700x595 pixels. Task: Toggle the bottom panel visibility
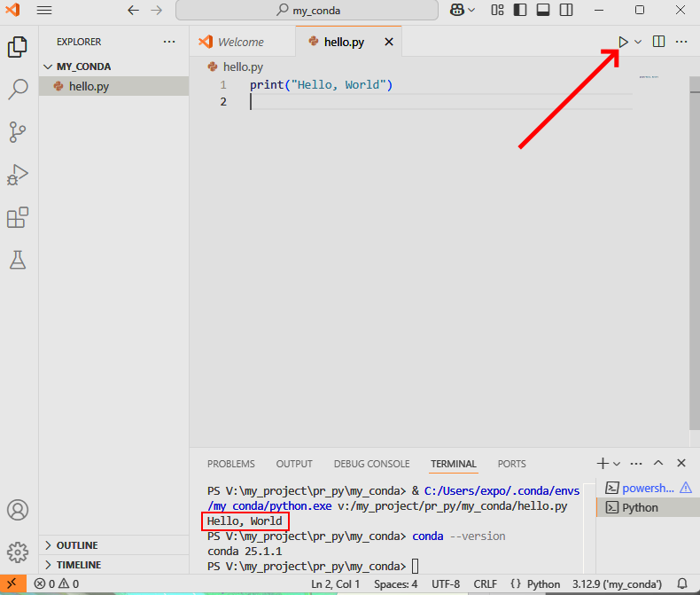pyautogui.click(x=542, y=10)
